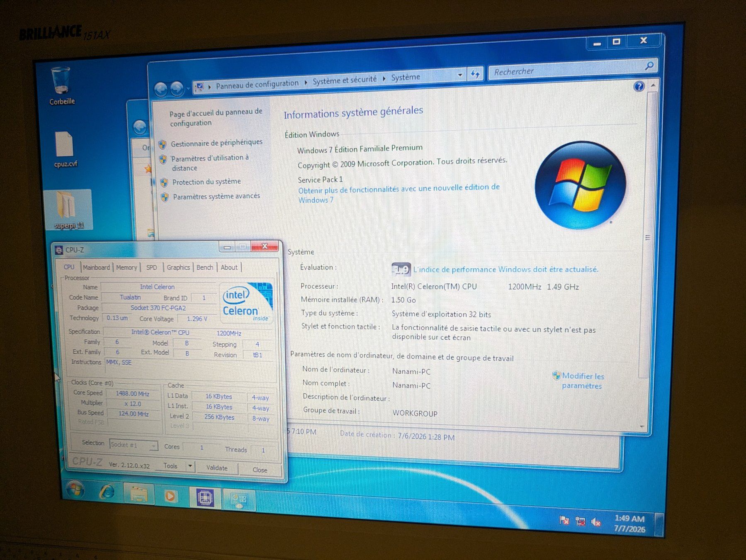Open the Corbeille recycle bin icon
This screenshot has height=560, width=746.
[x=61, y=86]
